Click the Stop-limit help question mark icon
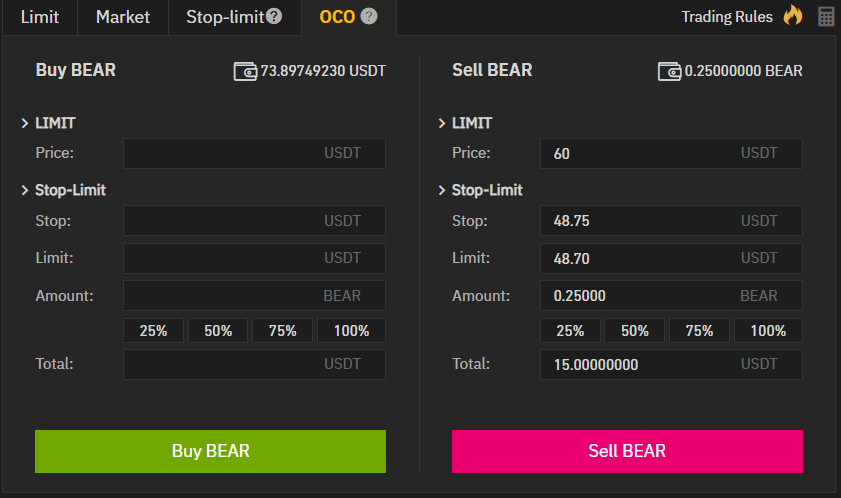 click(x=274, y=17)
